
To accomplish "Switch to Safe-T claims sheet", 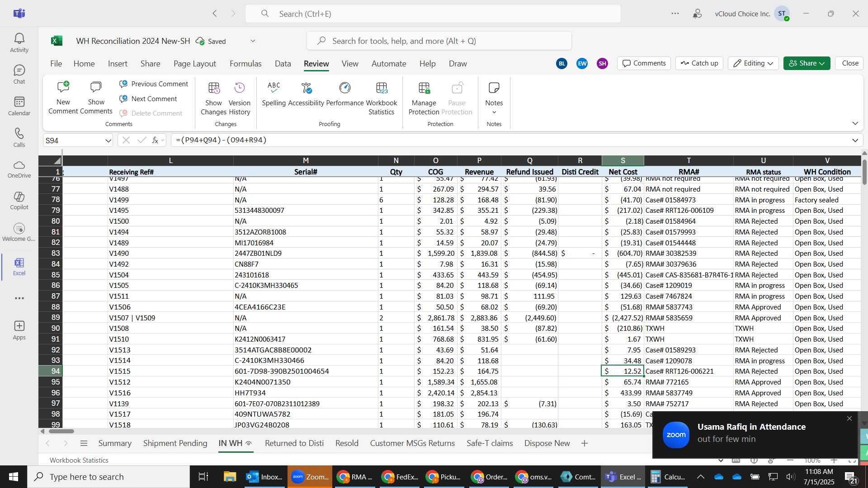I will [x=490, y=443].
